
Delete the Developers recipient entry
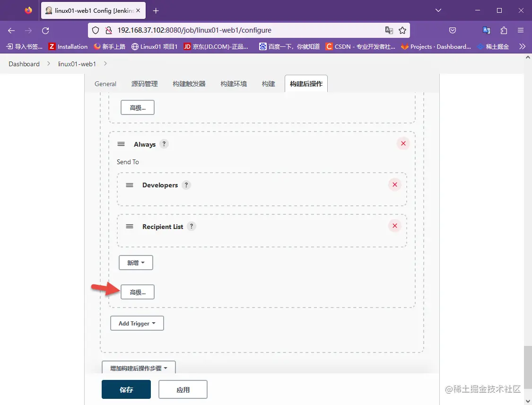[394, 185]
